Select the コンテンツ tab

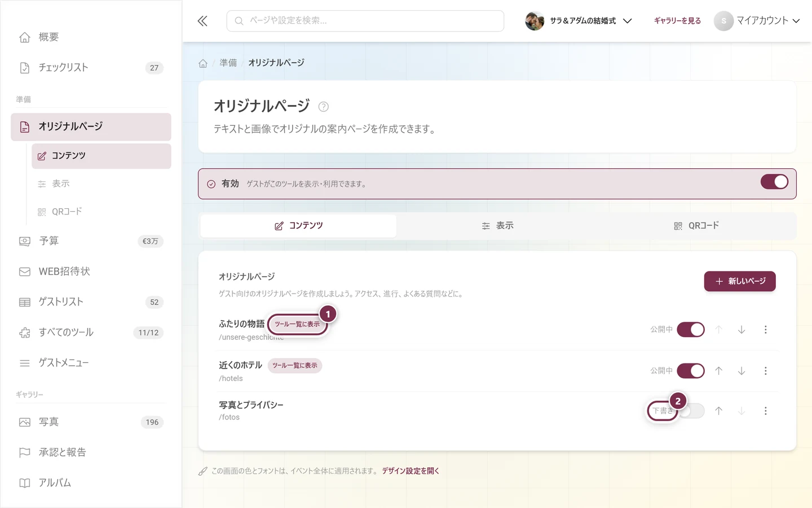(x=298, y=226)
